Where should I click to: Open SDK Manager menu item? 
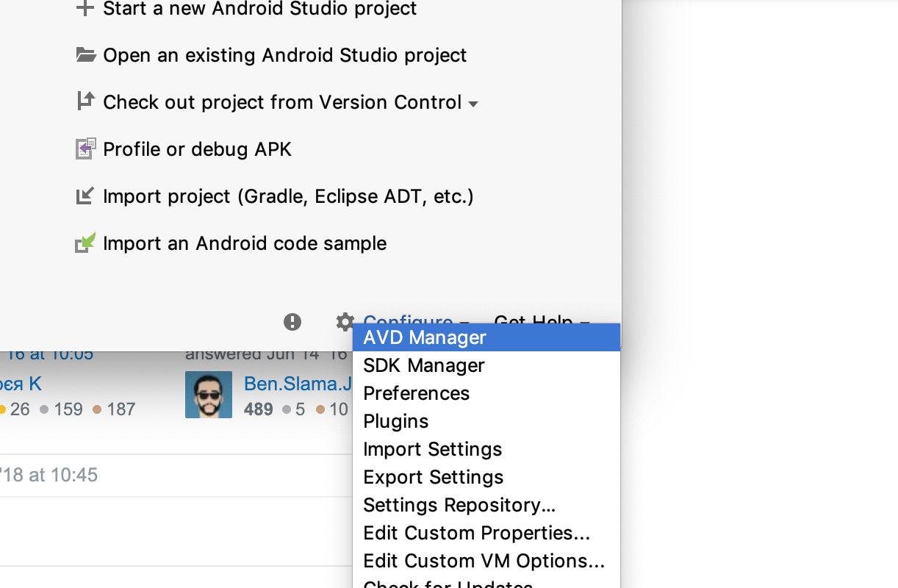(424, 365)
